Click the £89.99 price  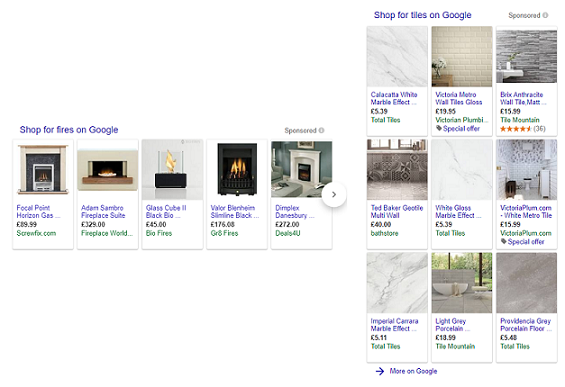27,224
